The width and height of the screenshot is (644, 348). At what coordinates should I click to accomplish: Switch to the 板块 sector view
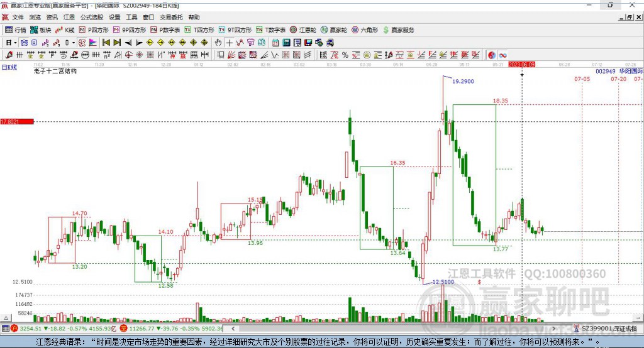41,30
